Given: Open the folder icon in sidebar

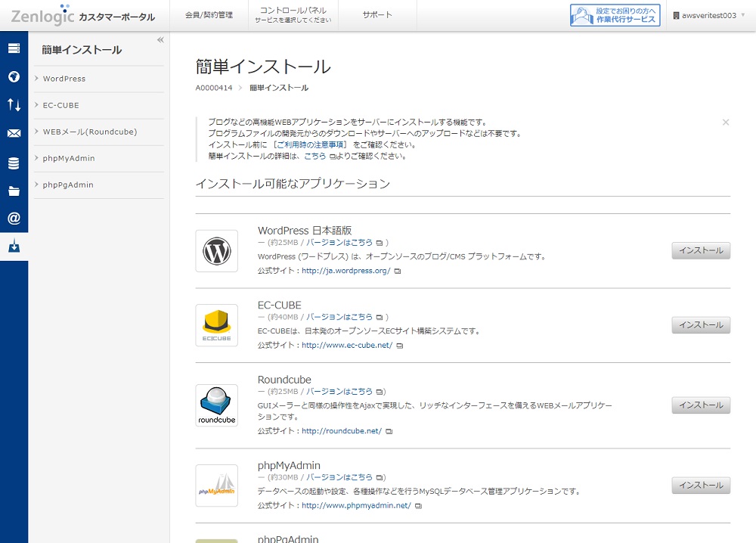Looking at the screenshot, I should [14, 191].
